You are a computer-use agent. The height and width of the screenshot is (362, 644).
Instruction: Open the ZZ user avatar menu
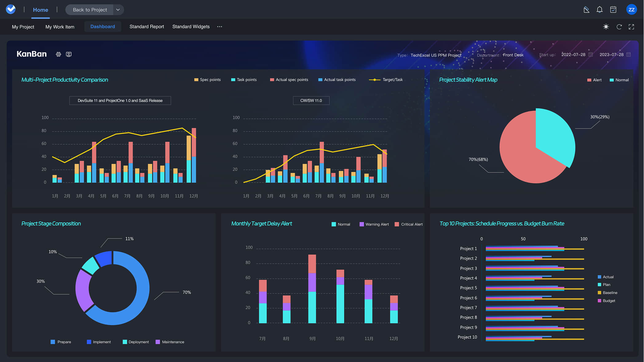click(x=631, y=10)
